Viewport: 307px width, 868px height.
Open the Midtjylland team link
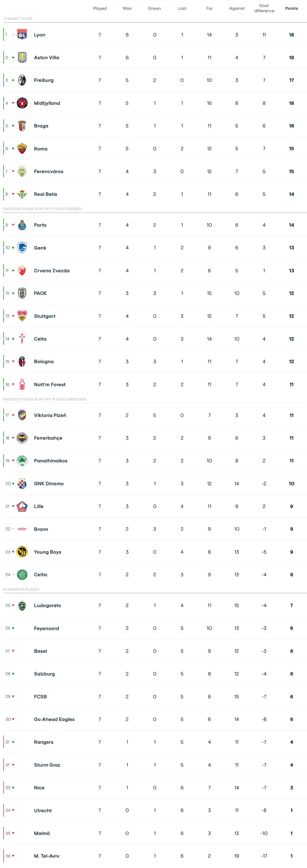47,103
